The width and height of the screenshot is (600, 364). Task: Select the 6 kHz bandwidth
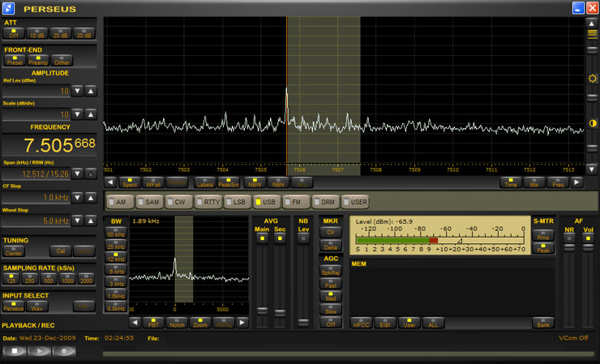(116, 269)
